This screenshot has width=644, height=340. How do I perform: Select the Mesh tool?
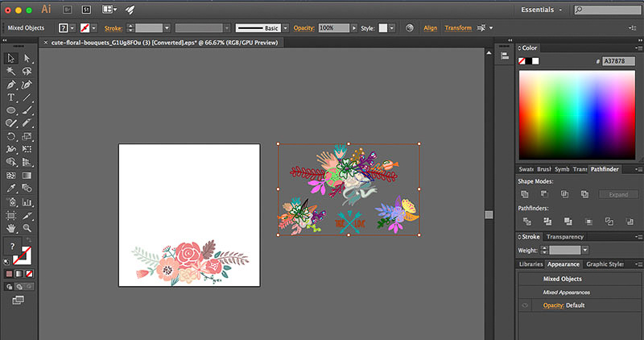pyautogui.click(x=10, y=175)
